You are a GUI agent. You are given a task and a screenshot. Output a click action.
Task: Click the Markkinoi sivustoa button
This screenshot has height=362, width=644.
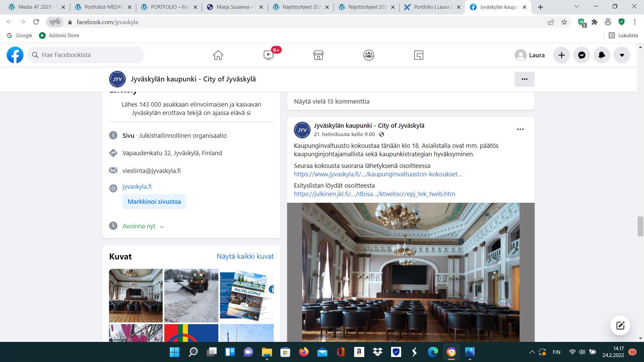154,202
